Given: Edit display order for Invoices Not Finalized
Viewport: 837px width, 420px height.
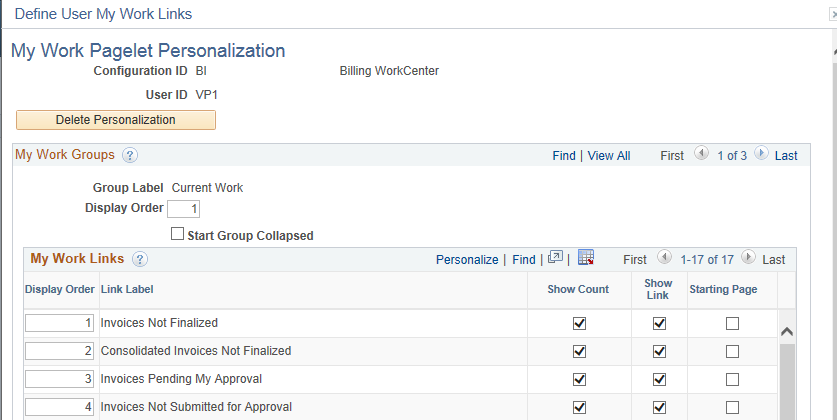Looking at the screenshot, I should (x=60, y=323).
